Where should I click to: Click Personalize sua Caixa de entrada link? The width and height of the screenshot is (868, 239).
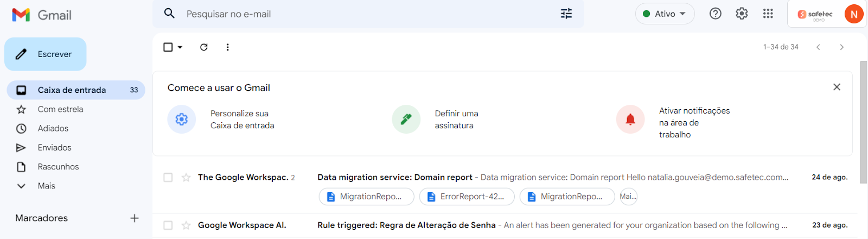[x=242, y=119]
